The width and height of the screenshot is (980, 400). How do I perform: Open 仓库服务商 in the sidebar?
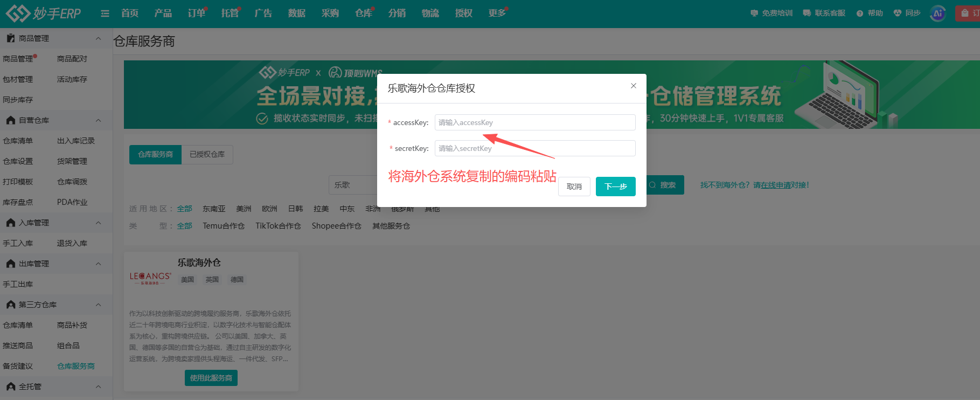(76, 366)
